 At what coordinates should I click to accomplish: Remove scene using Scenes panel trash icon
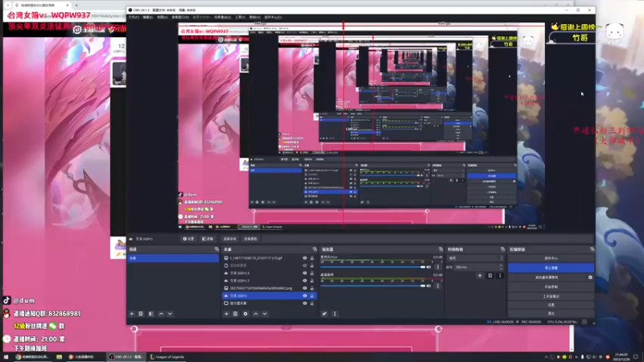tap(141, 314)
